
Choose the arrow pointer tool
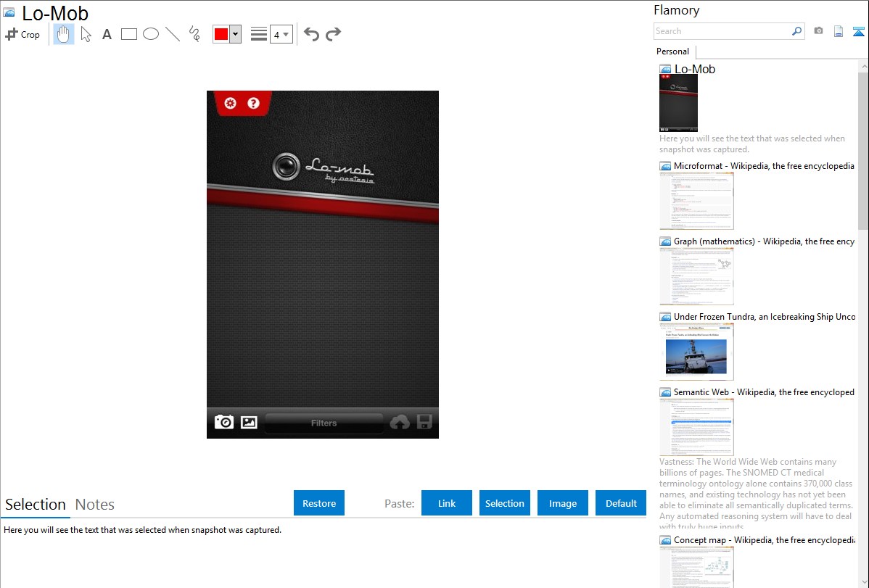(x=86, y=34)
